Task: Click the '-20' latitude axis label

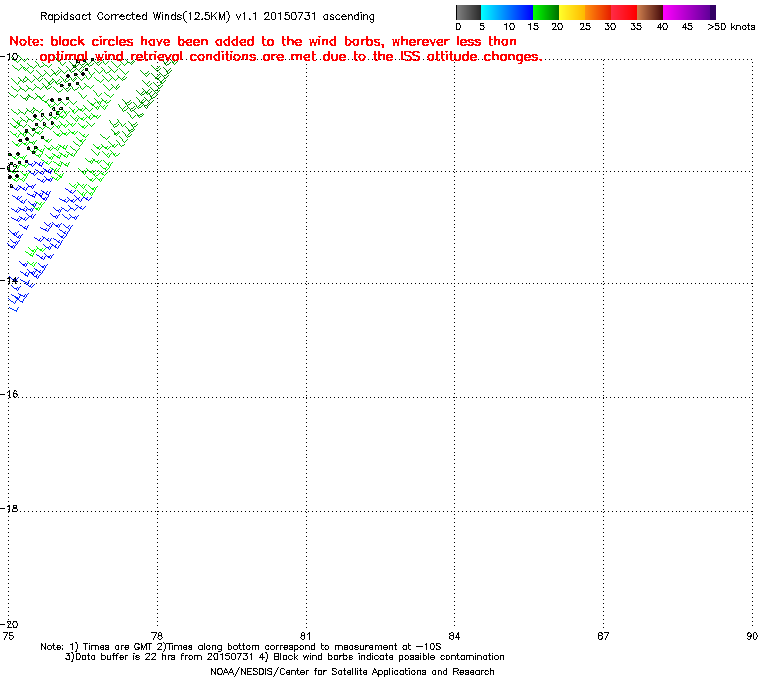Action: click(x=10, y=624)
